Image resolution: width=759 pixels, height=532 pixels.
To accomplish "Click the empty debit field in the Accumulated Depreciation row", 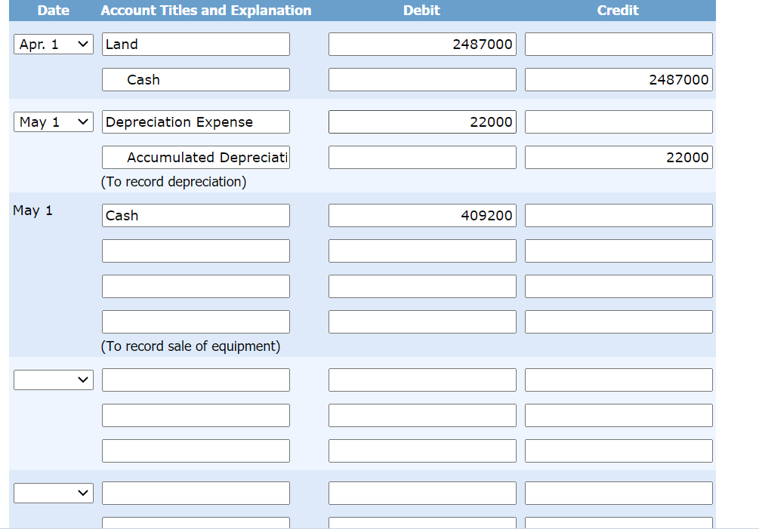I will [423, 157].
